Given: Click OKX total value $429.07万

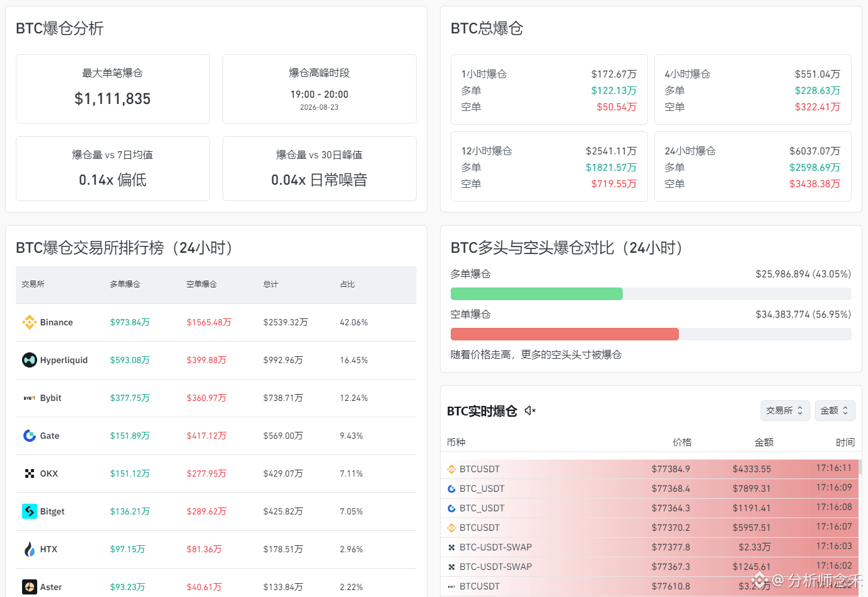Looking at the screenshot, I should (x=283, y=473).
